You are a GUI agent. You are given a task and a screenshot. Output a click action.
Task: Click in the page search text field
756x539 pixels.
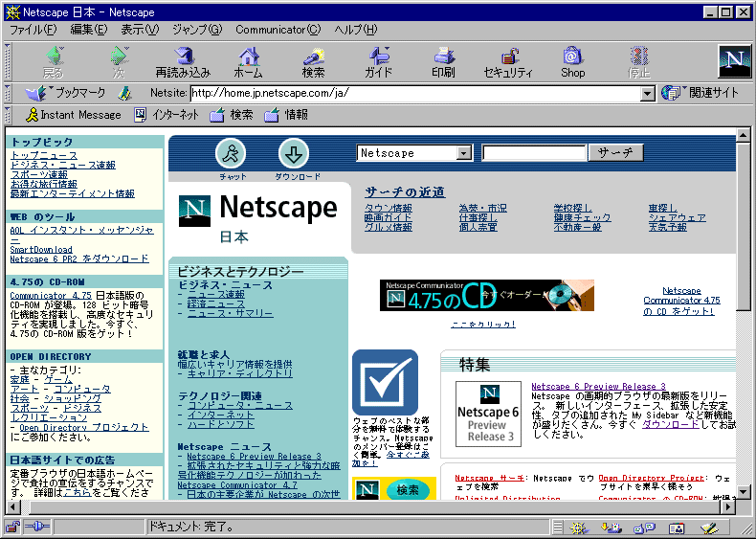534,153
